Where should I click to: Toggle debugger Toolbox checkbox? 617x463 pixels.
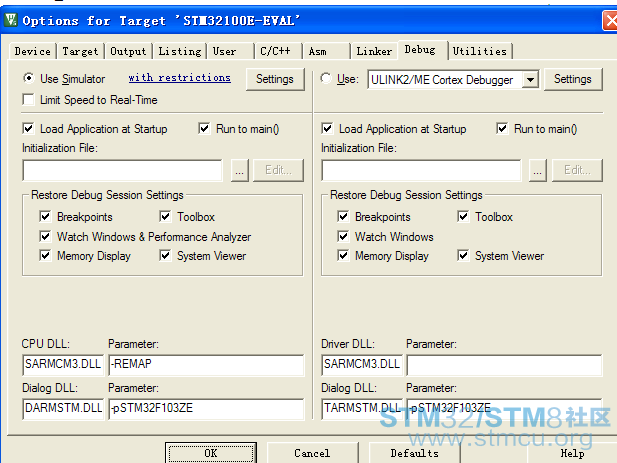tap(463, 216)
